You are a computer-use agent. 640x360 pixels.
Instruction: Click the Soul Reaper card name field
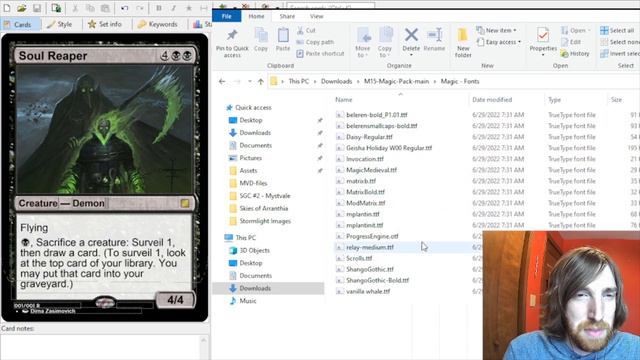coord(53,56)
